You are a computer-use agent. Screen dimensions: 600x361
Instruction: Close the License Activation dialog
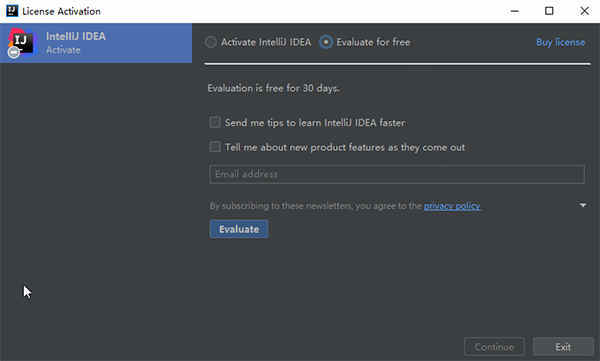click(x=584, y=11)
